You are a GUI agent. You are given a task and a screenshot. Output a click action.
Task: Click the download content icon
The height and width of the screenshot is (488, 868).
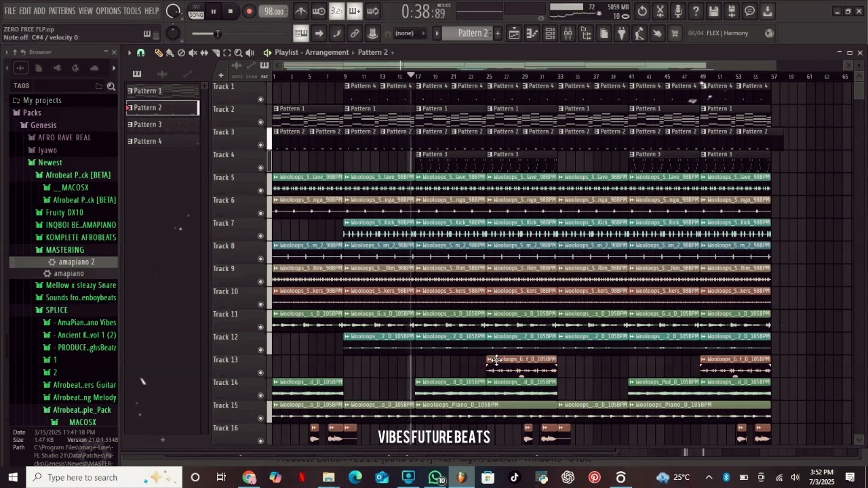coord(767,12)
